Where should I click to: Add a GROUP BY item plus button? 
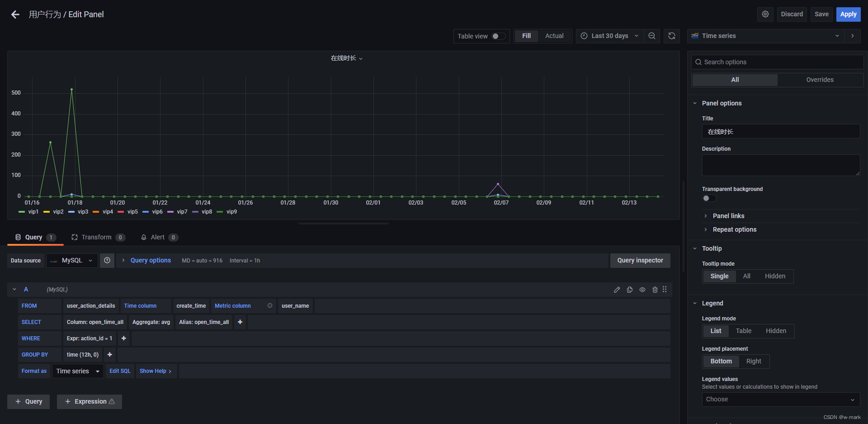[x=110, y=355]
